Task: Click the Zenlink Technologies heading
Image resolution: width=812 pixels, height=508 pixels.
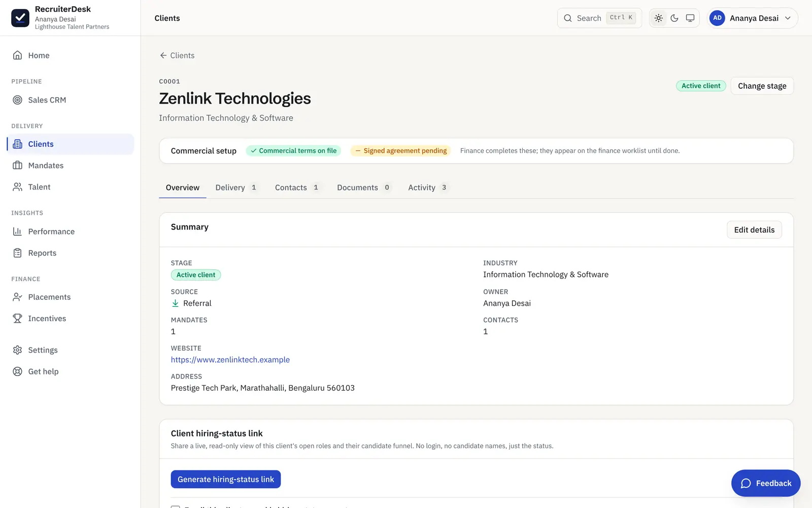Action: (235, 99)
